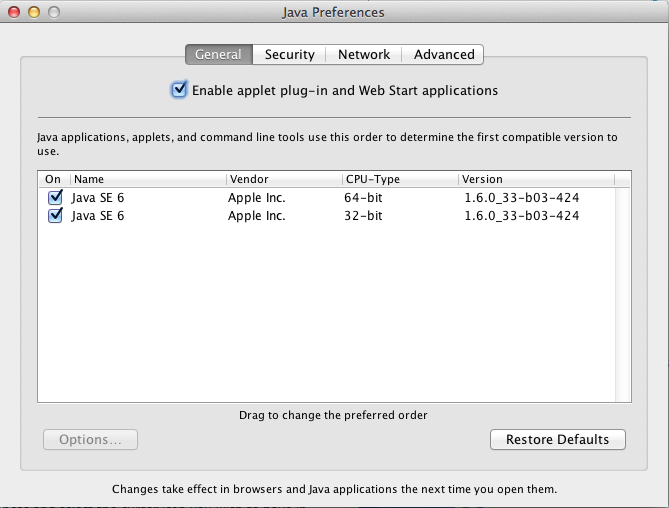The image size is (669, 508).
Task: Click version 1.6.0_33-b03-424 in 64-bit row
Action: click(521, 198)
